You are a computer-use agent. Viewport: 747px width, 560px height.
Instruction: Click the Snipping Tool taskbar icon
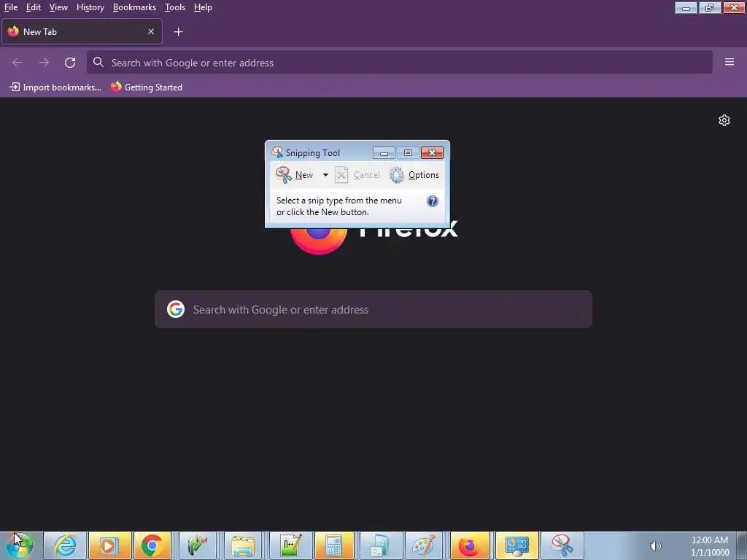pyautogui.click(x=562, y=545)
